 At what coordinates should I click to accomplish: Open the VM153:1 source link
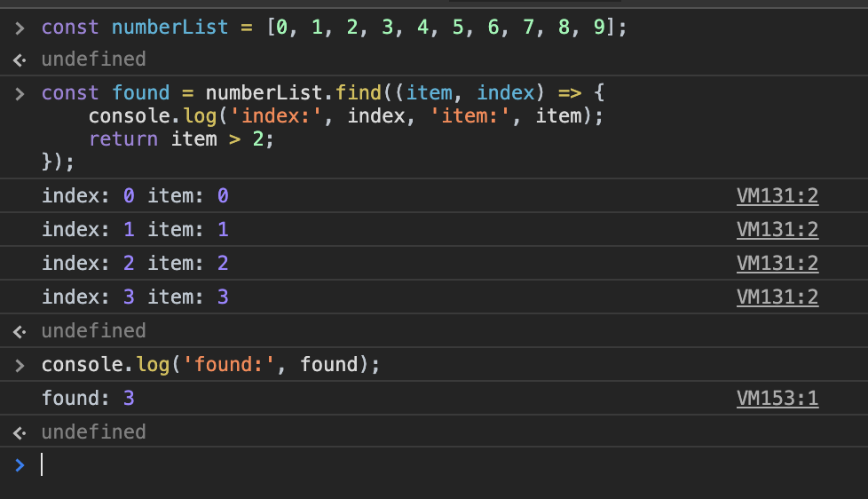click(777, 398)
